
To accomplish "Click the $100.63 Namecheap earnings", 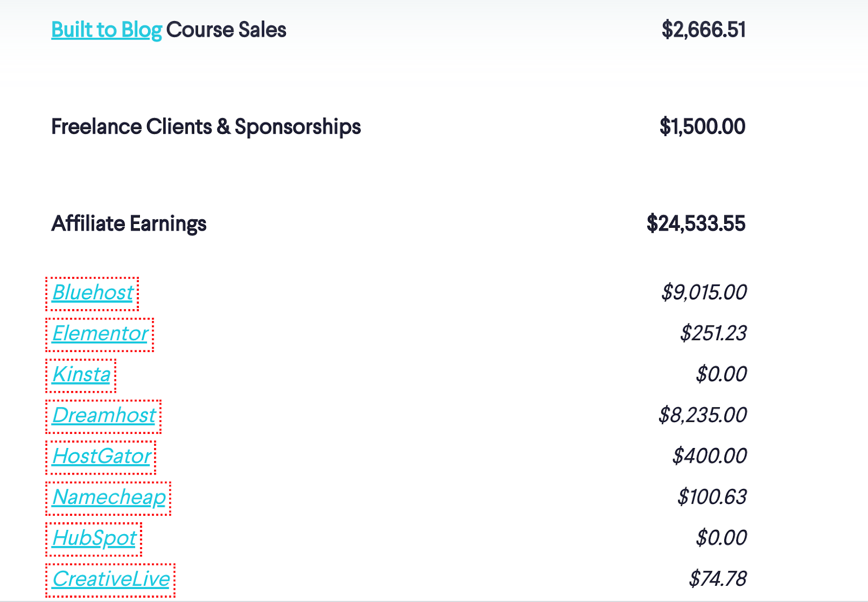I will click(712, 497).
